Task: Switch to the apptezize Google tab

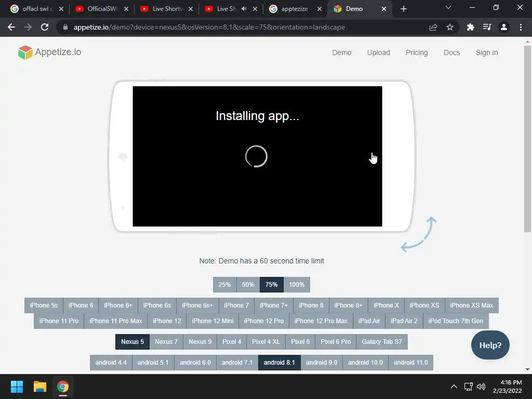Action: (x=289, y=9)
